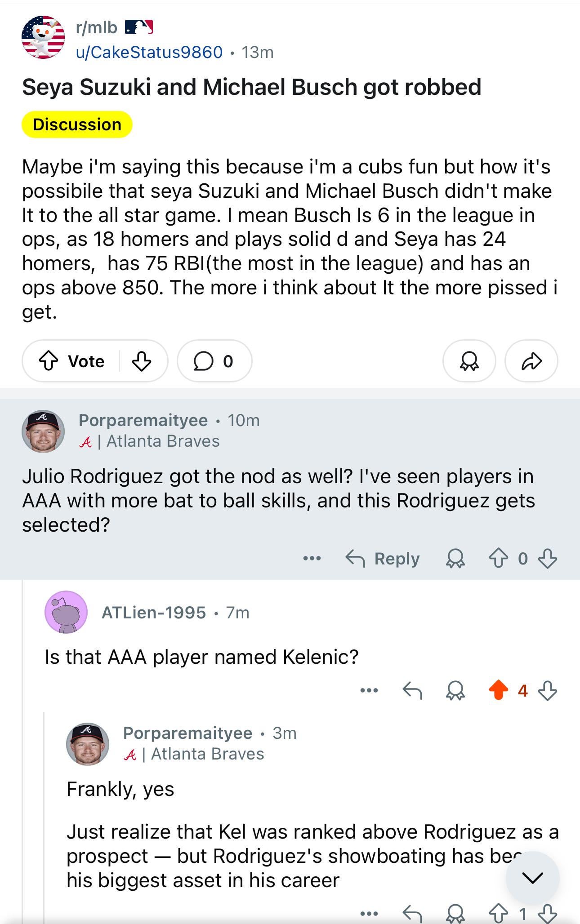Open u/CakeStatus9860 user profile
Screen dimensions: 580x924
click(x=149, y=52)
